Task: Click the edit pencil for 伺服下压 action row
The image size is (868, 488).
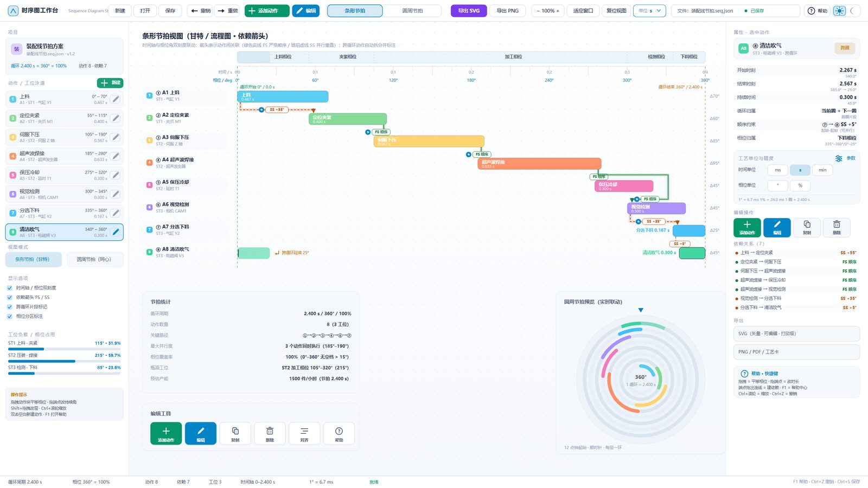Action: 115,137
